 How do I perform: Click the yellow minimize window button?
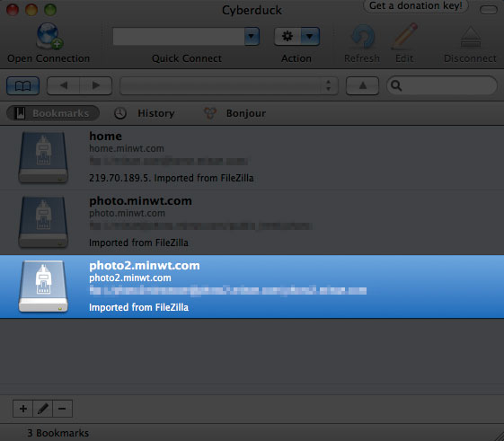tap(31, 10)
